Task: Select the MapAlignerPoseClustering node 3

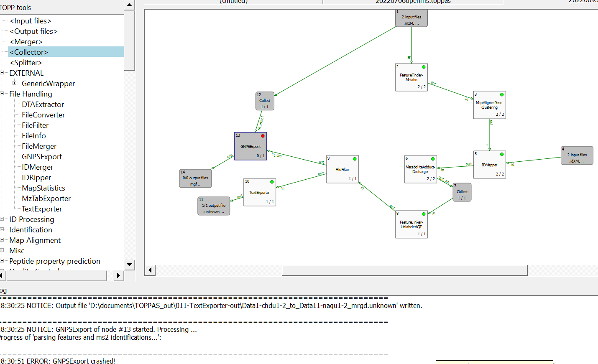Action: tap(490, 105)
